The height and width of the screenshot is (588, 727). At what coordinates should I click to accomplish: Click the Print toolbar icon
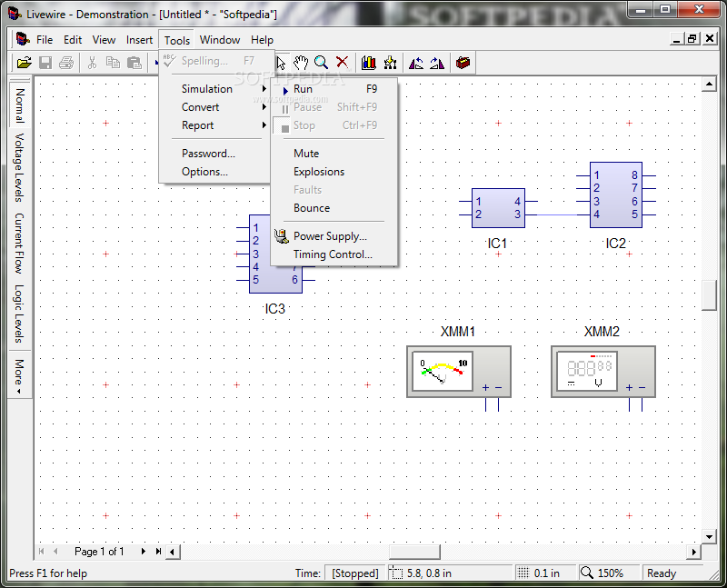click(x=66, y=63)
